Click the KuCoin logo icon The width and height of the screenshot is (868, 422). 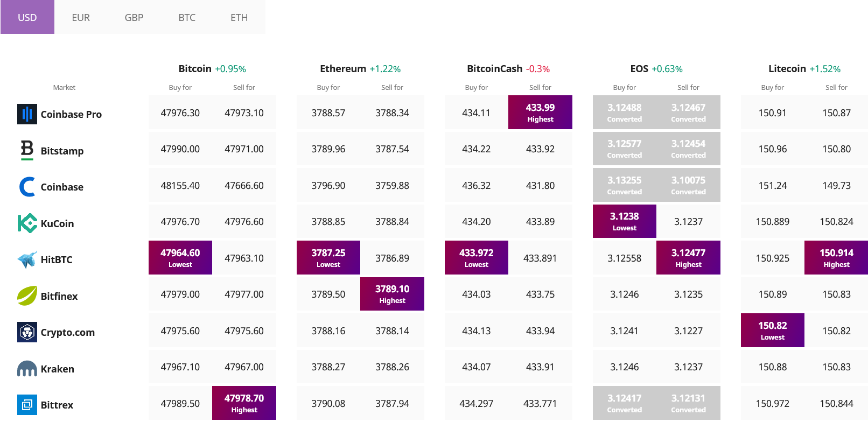tap(27, 223)
